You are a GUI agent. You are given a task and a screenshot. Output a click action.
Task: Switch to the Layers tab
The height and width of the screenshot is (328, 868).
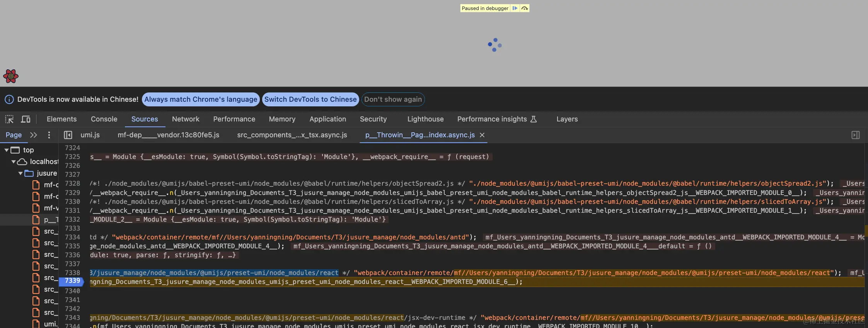tap(567, 119)
